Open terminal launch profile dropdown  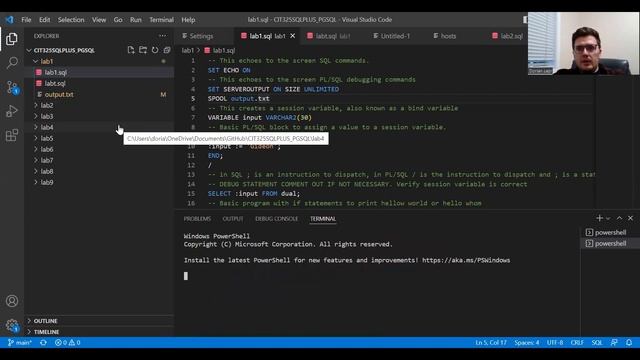(608, 218)
